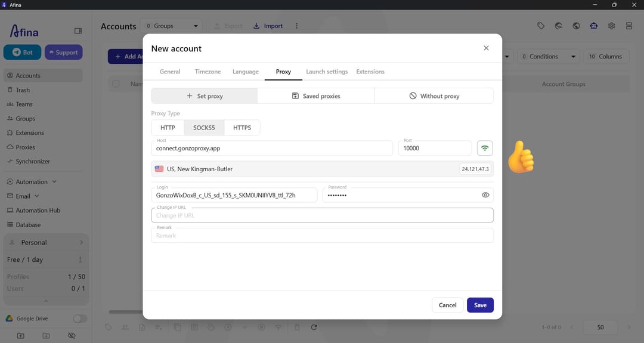Click the Add Account button
The image size is (644, 343).
coord(126,57)
